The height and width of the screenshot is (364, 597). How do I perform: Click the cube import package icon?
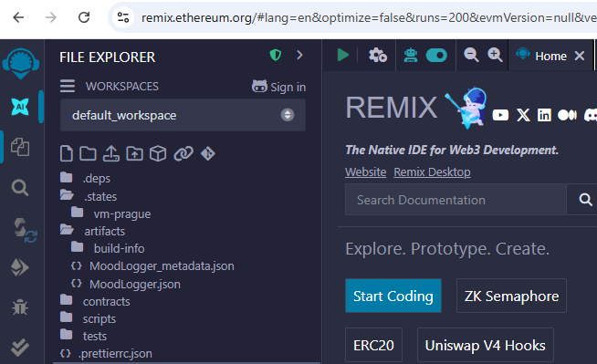tap(158, 153)
